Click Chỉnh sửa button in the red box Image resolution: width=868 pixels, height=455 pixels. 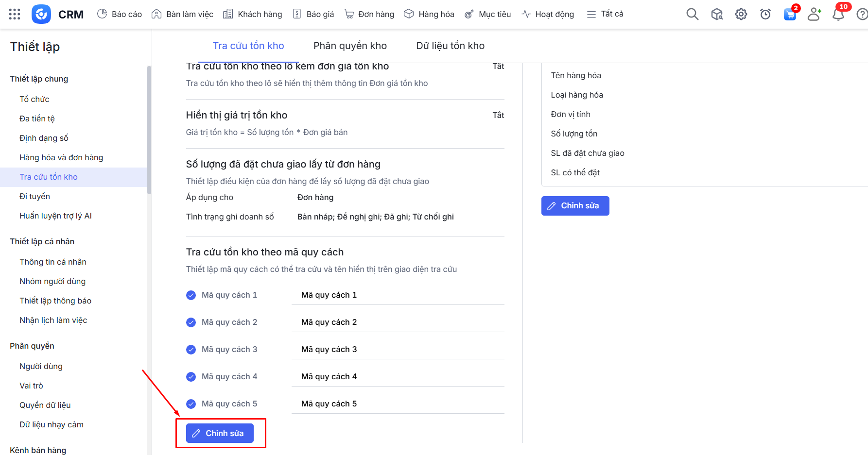tap(220, 433)
